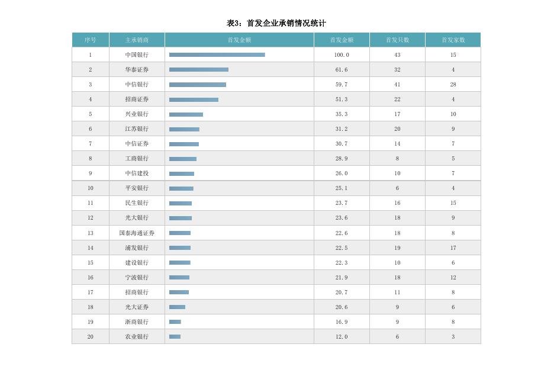Screen dimensions: 554x392
Task: Click the 农业银行 underwriter cell
Action: [137, 337]
